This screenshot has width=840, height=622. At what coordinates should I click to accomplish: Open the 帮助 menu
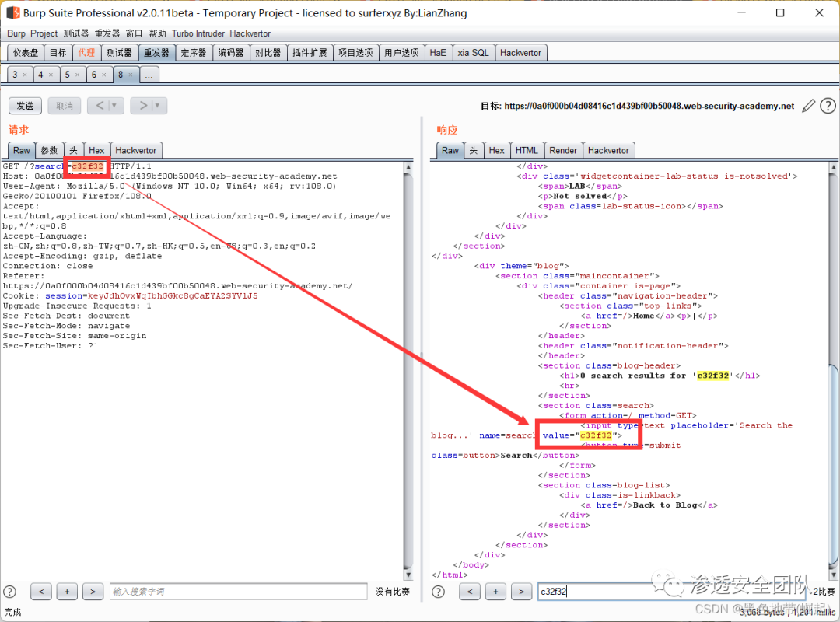tap(157, 33)
